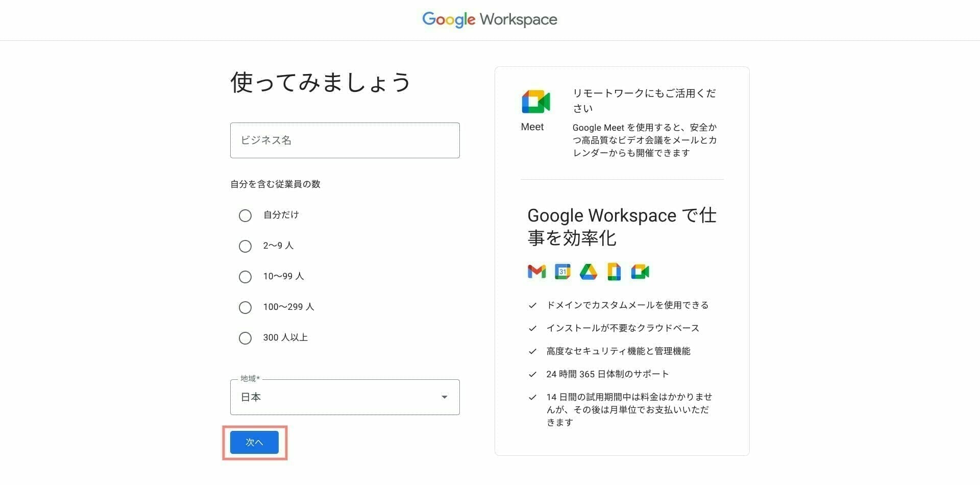Click the 次へ button
Viewport: 980px width, 485px height.
[x=254, y=442]
